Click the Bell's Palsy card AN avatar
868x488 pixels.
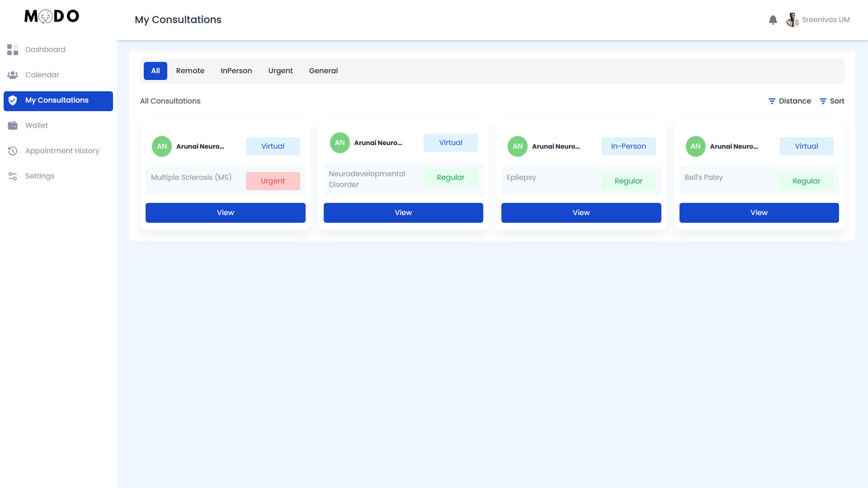(x=695, y=146)
